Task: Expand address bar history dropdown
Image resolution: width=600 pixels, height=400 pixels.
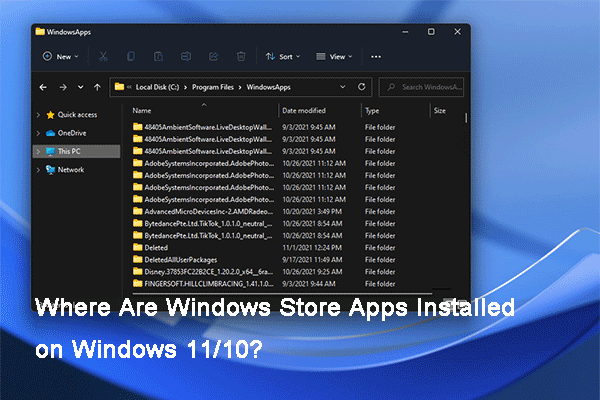Action: (x=342, y=87)
